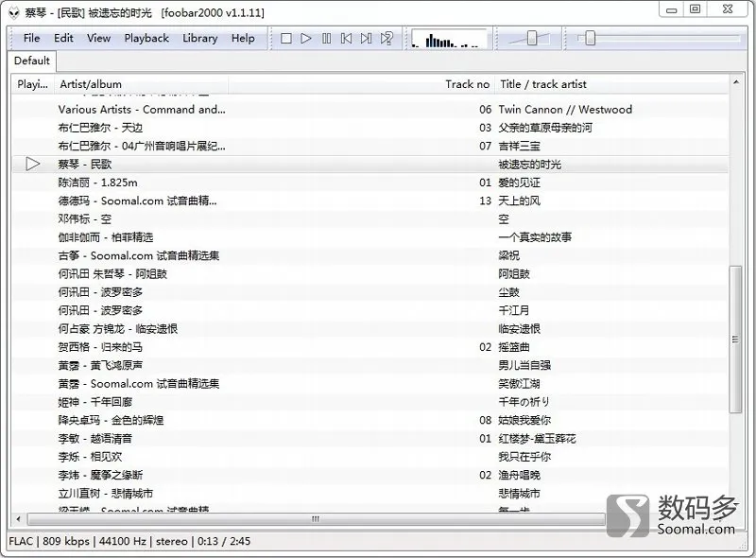Minimize the foobar2000 window
This screenshot has width=756, height=558.
click(x=672, y=9)
